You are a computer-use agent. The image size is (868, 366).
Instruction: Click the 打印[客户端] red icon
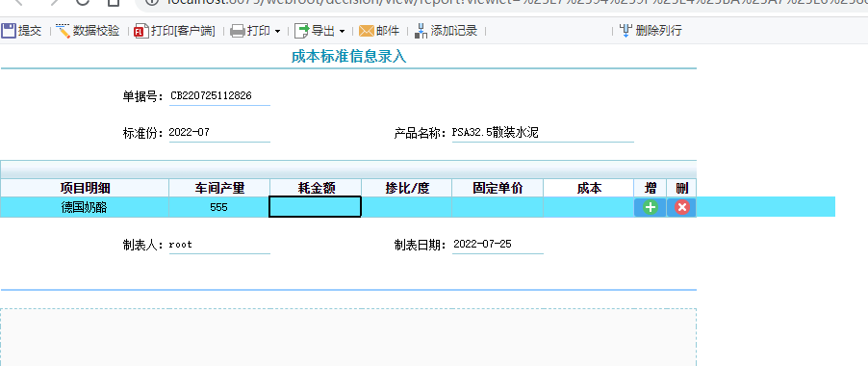pos(141,31)
